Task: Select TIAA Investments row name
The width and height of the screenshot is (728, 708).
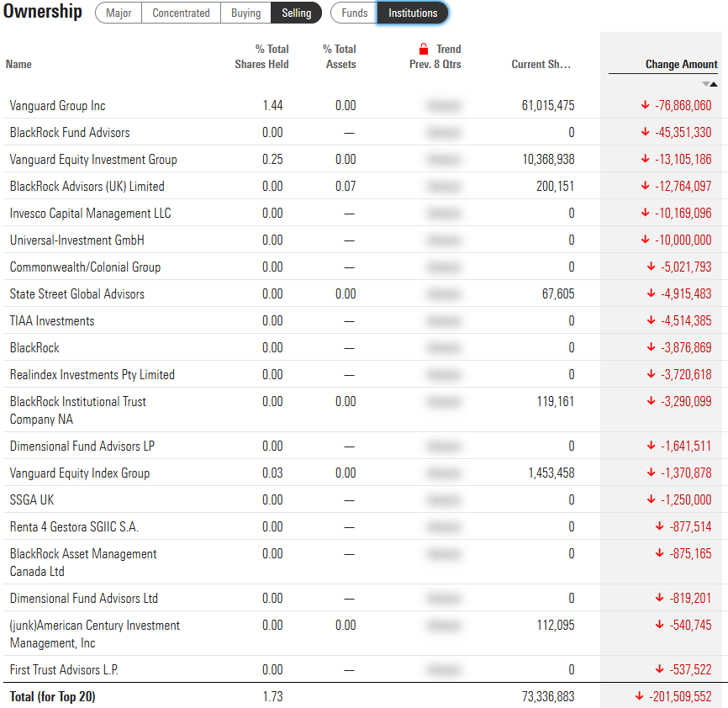Action: 52,321
